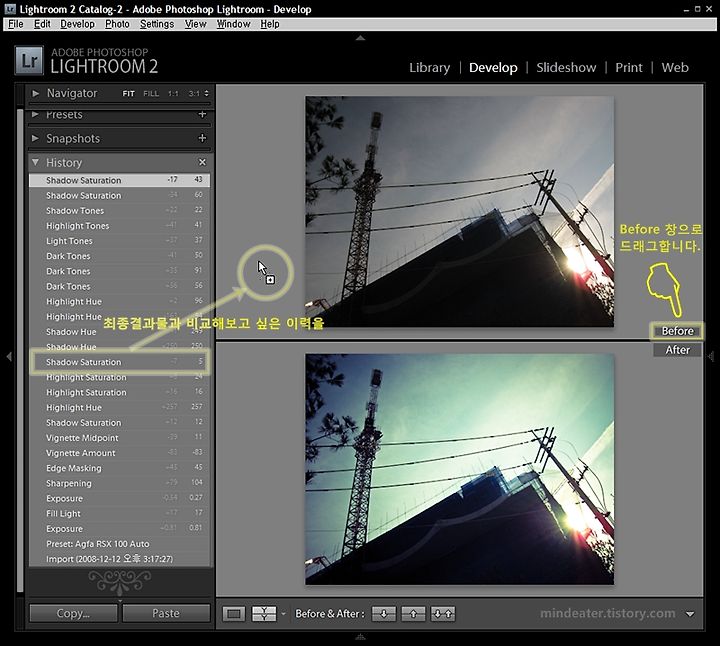Switch to the Print module
The width and height of the screenshot is (720, 646).
629,67
